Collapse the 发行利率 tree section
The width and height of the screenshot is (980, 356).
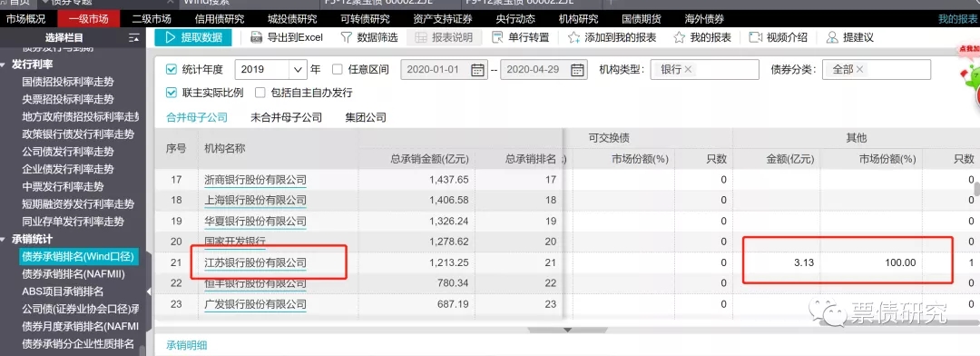click(x=4, y=64)
